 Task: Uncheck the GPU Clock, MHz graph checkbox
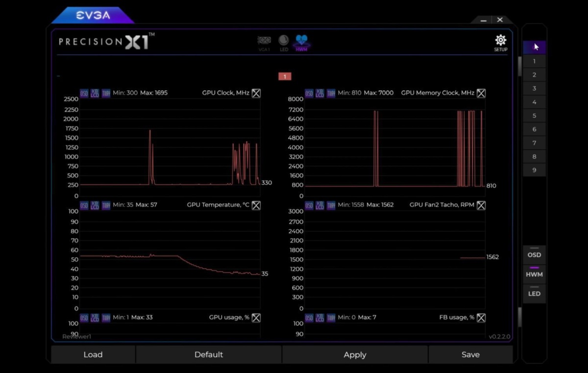pyautogui.click(x=256, y=93)
